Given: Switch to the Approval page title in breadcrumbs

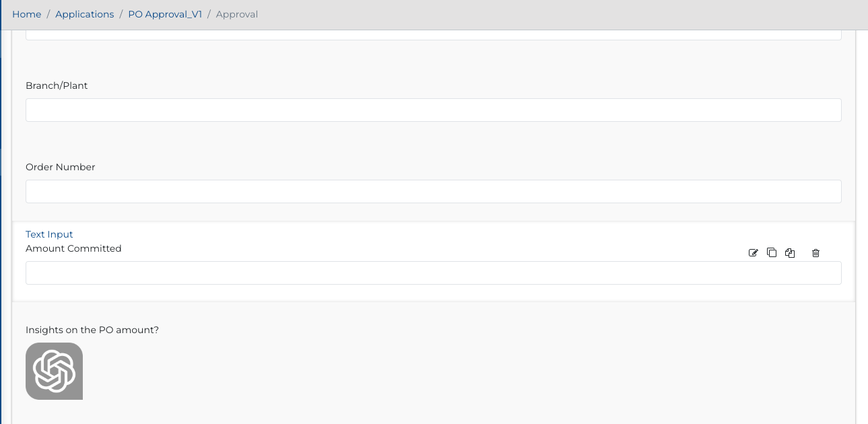Looking at the screenshot, I should tap(236, 13).
